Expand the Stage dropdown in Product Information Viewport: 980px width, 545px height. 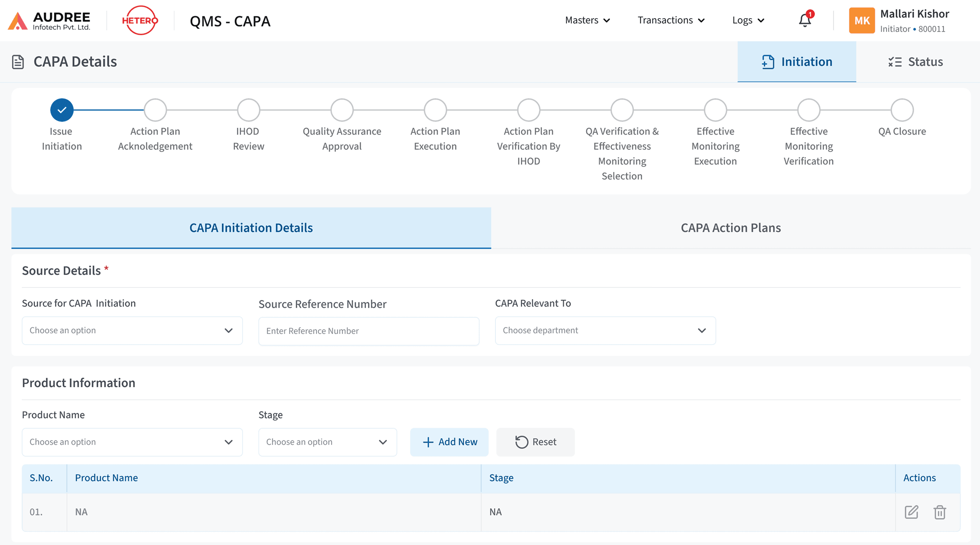coord(327,442)
